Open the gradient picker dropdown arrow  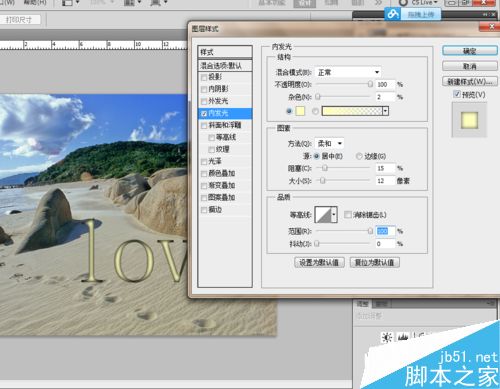pyautogui.click(x=386, y=111)
